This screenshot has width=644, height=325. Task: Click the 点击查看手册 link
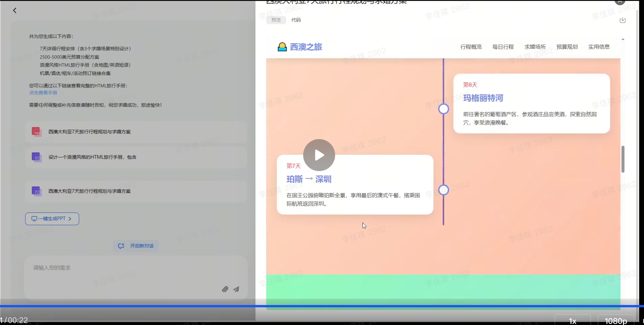pos(43,93)
